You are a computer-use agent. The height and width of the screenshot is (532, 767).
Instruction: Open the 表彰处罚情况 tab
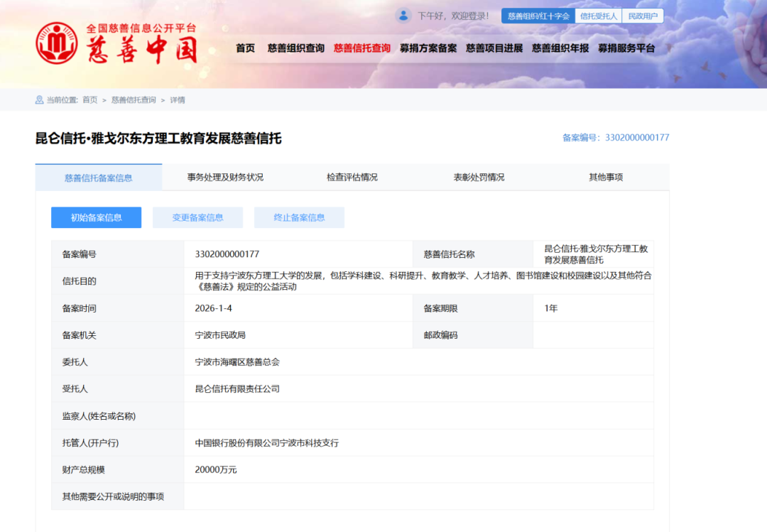coord(479,178)
